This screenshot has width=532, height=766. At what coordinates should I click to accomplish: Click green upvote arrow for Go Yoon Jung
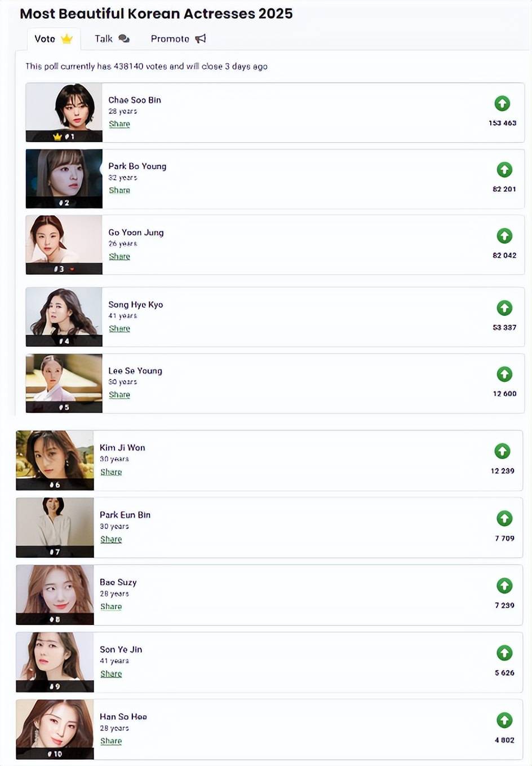pyautogui.click(x=504, y=236)
